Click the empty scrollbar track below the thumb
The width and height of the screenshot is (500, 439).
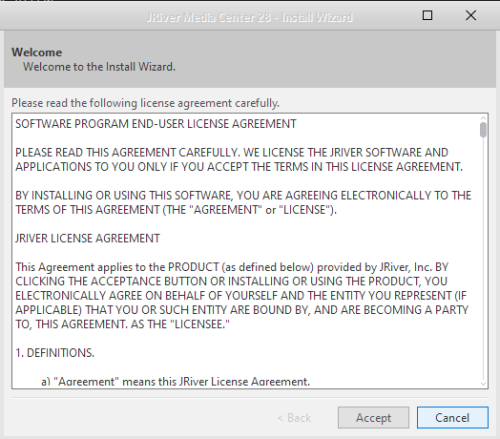pyautogui.click(x=483, y=258)
